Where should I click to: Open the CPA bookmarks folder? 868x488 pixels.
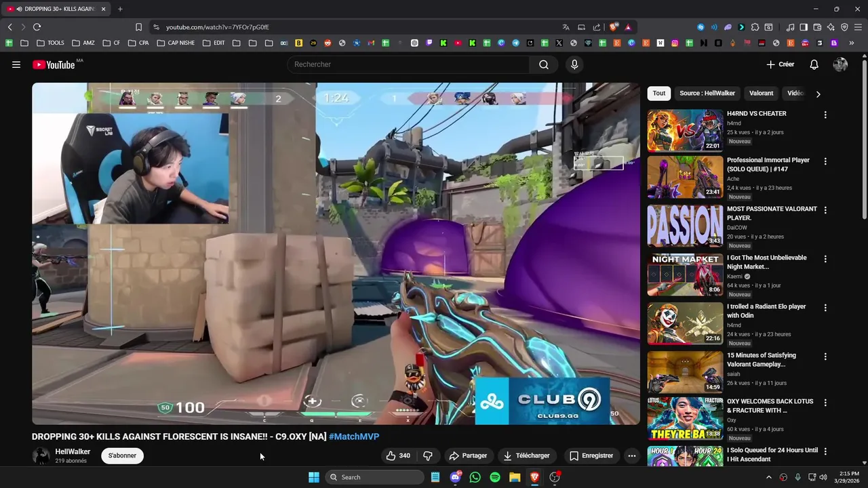[138, 43]
